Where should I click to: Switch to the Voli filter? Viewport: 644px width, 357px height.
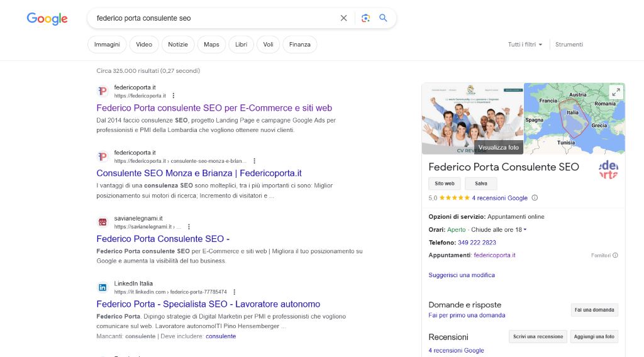tap(268, 45)
